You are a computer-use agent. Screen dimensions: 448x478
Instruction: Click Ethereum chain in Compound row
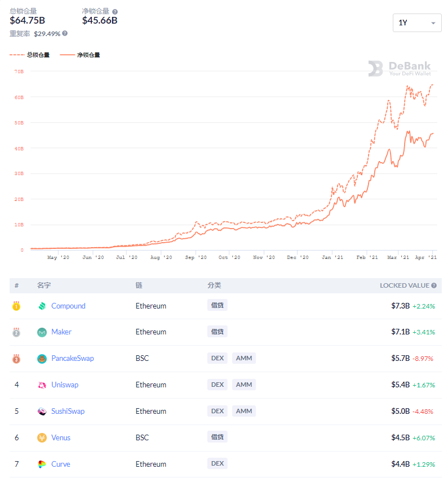click(x=151, y=306)
